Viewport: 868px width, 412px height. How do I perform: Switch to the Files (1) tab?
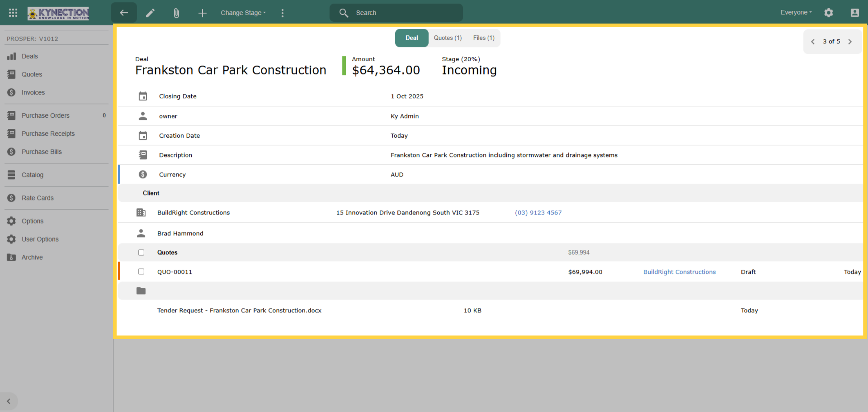point(484,38)
